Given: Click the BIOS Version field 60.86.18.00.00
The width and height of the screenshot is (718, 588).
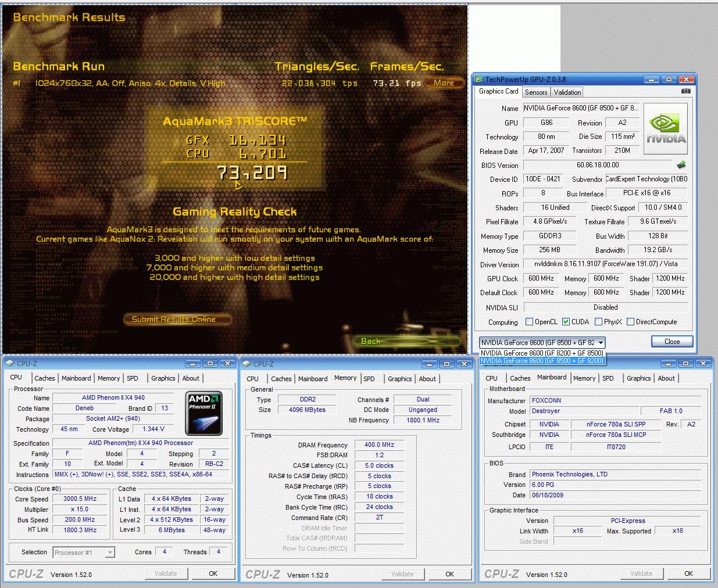Looking at the screenshot, I should tap(598, 165).
